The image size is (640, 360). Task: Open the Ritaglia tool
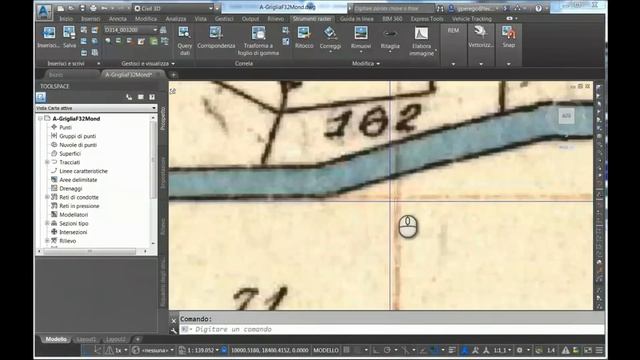click(x=390, y=38)
